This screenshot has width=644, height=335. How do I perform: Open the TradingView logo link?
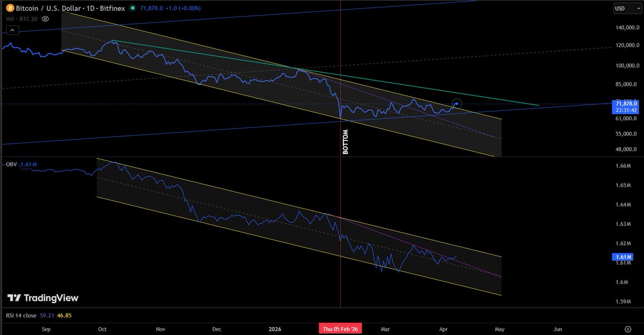click(x=43, y=298)
